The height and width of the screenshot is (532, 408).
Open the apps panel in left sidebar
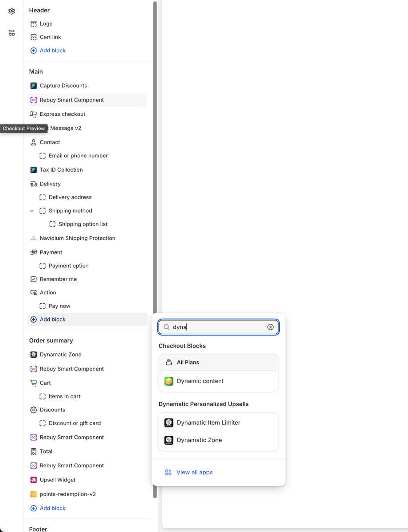pyautogui.click(x=11, y=32)
